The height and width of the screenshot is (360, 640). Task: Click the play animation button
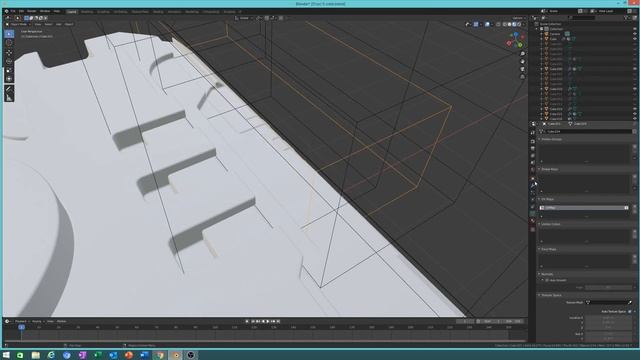(x=268, y=321)
